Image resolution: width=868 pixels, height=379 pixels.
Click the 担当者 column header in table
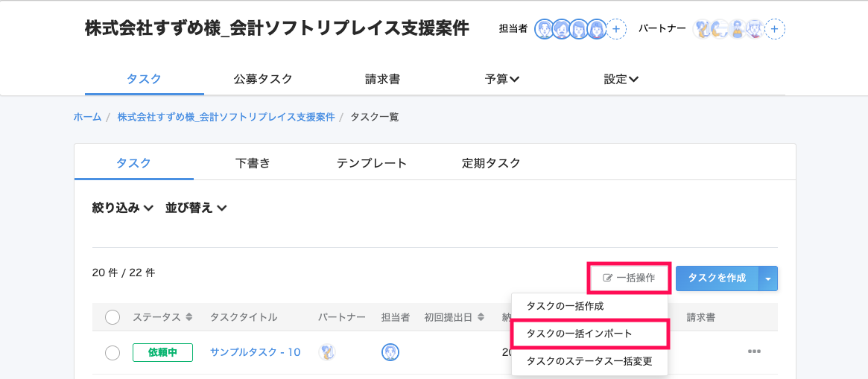tap(395, 317)
